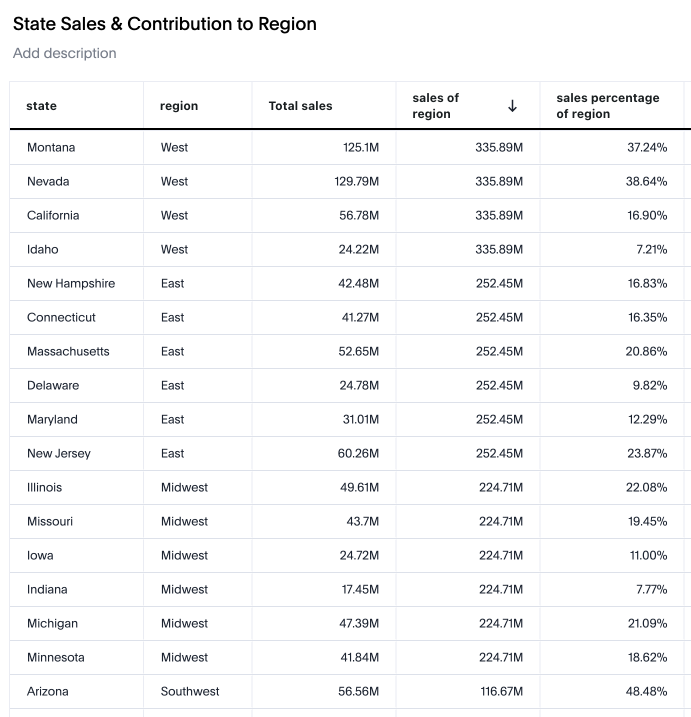Select Michigan's 21.09% percentage cell
The height and width of the screenshot is (717, 691).
click(647, 624)
